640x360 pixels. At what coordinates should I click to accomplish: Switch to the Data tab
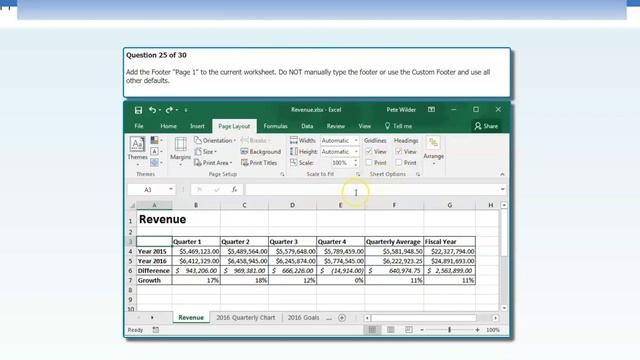pos(307,126)
